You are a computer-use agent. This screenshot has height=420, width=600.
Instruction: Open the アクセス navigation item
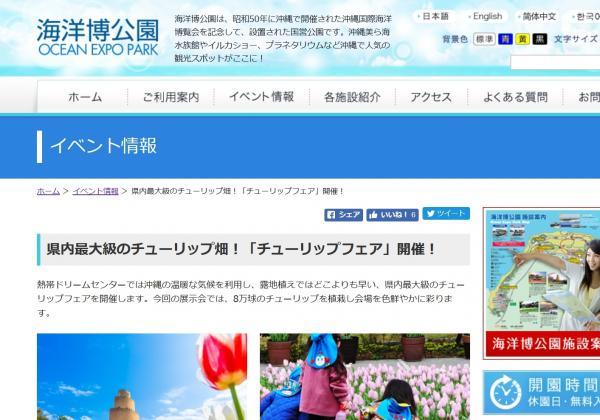431,97
